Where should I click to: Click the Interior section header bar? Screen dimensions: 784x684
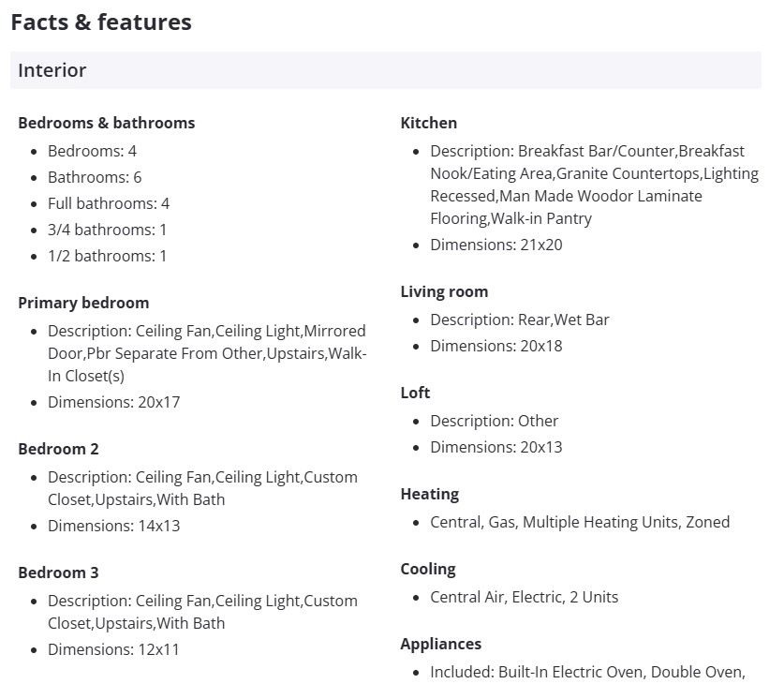[385, 70]
